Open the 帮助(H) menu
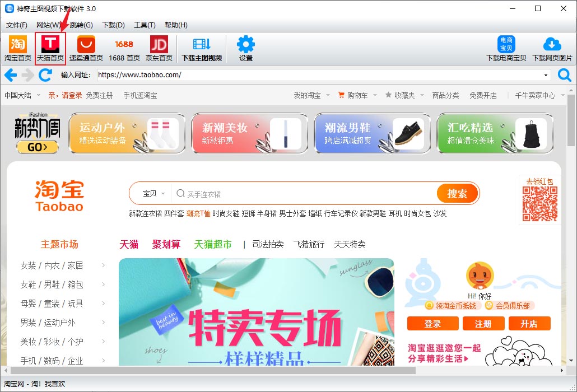Image resolution: width=577 pixels, height=392 pixels. pos(176,25)
